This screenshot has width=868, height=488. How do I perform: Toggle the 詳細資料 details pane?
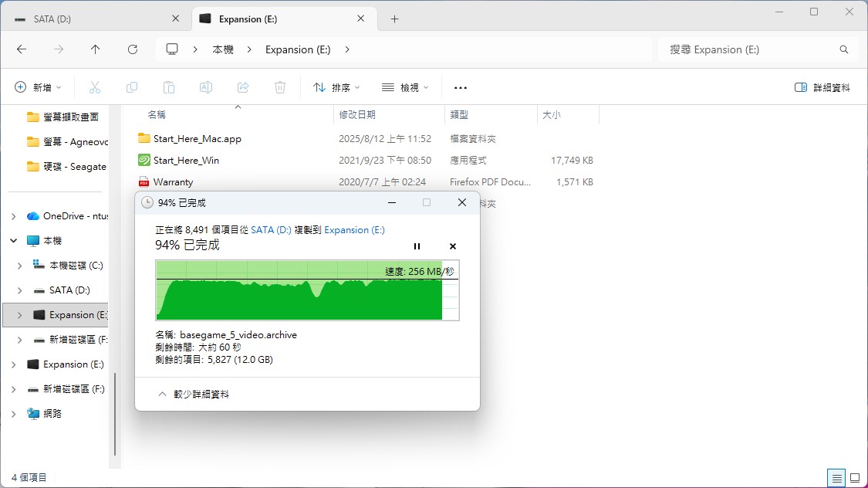(x=822, y=88)
